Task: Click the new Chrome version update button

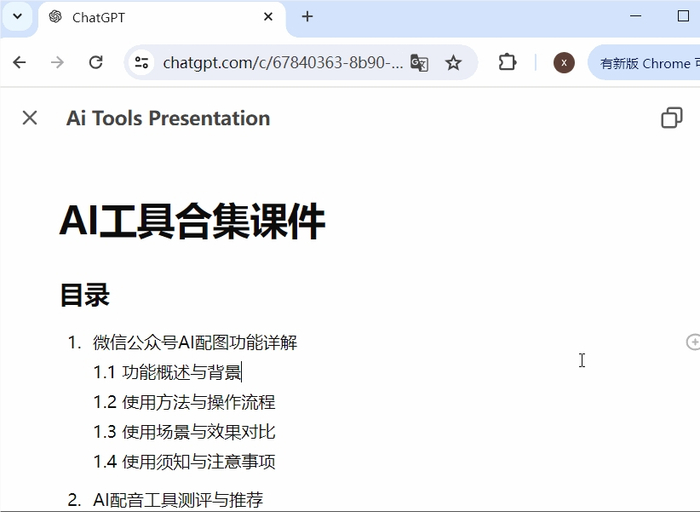Action: [x=644, y=63]
